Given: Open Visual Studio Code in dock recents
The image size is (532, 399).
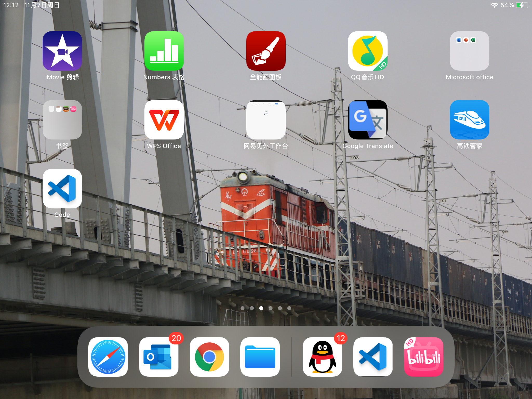Looking at the screenshot, I should [x=373, y=357].
